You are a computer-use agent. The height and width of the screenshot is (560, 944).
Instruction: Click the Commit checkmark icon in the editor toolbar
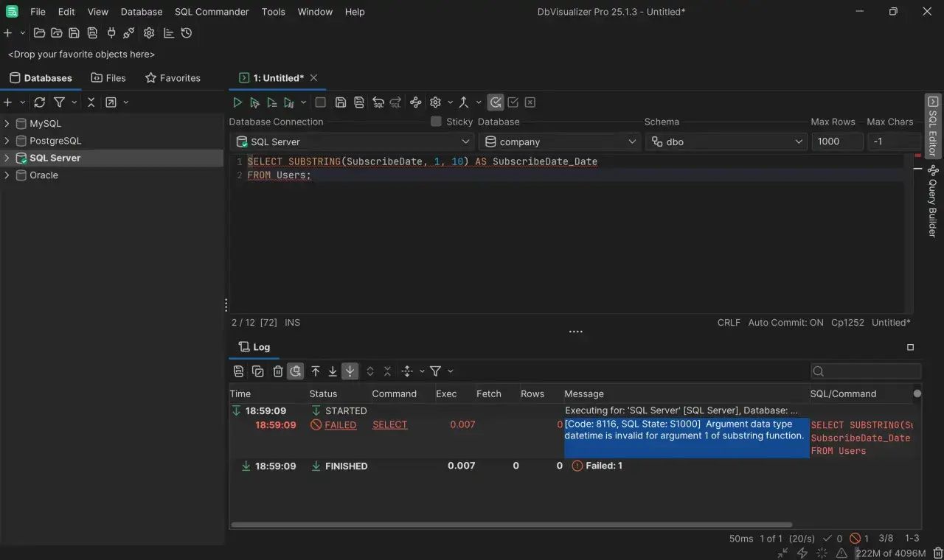coord(513,102)
